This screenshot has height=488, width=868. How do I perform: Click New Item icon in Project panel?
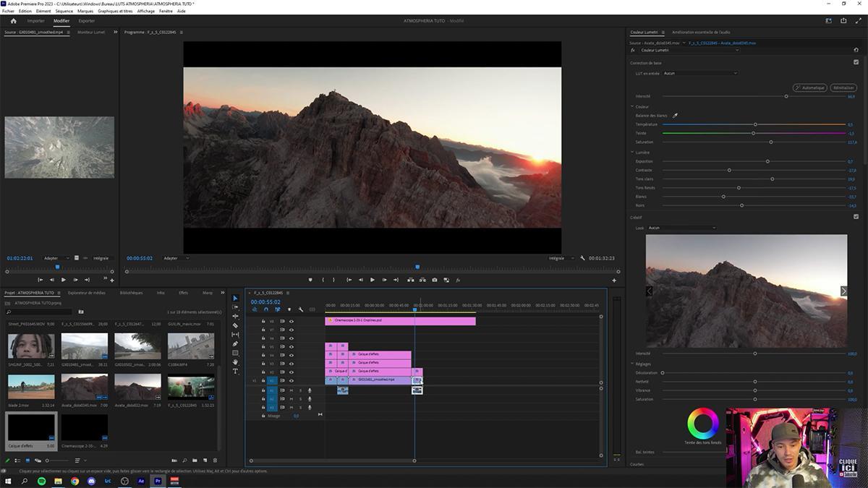tap(205, 461)
